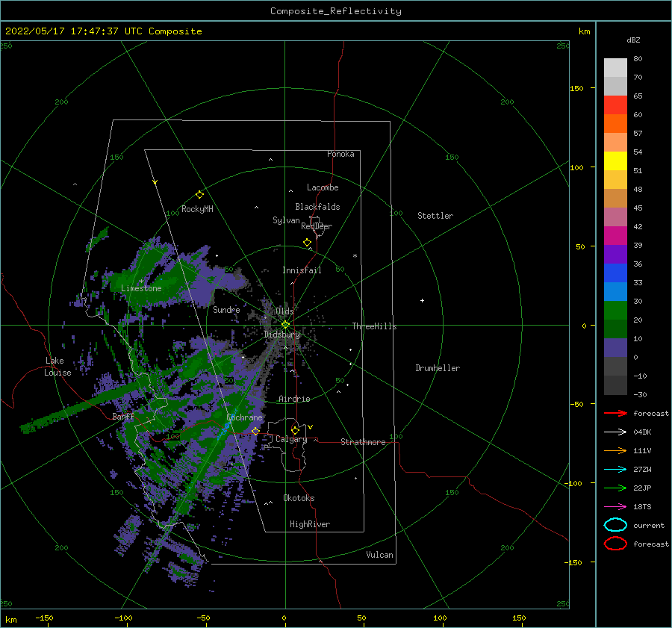672x628 pixels.
Task: Click the -150 tick on bottom axis
Action: (44, 618)
